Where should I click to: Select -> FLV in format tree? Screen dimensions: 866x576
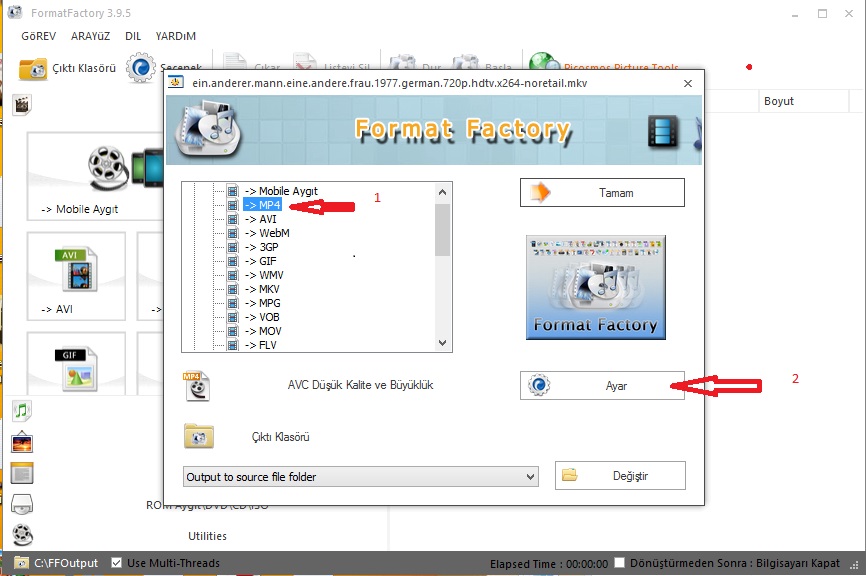pos(261,345)
